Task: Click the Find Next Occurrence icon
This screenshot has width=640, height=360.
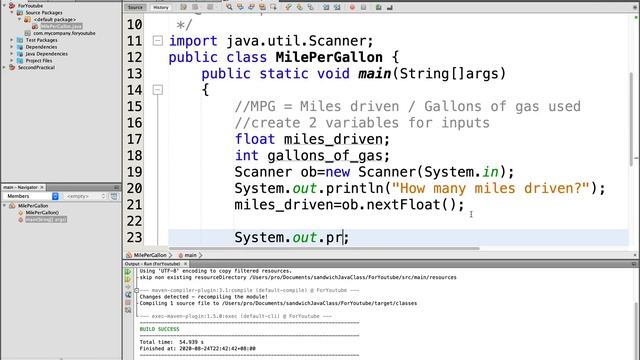Action: [251, 7]
